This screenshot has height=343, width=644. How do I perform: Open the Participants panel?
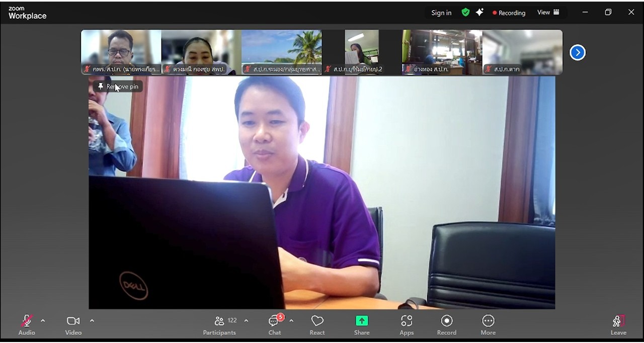pos(219,325)
